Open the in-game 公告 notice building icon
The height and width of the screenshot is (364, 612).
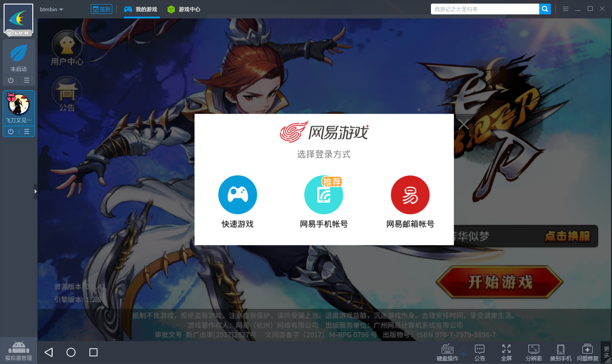(x=67, y=94)
